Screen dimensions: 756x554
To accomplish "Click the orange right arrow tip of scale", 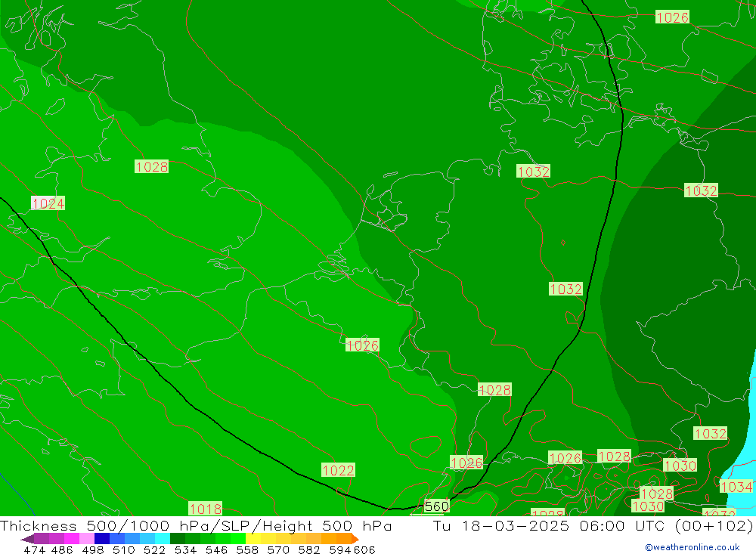I will pos(355,539).
